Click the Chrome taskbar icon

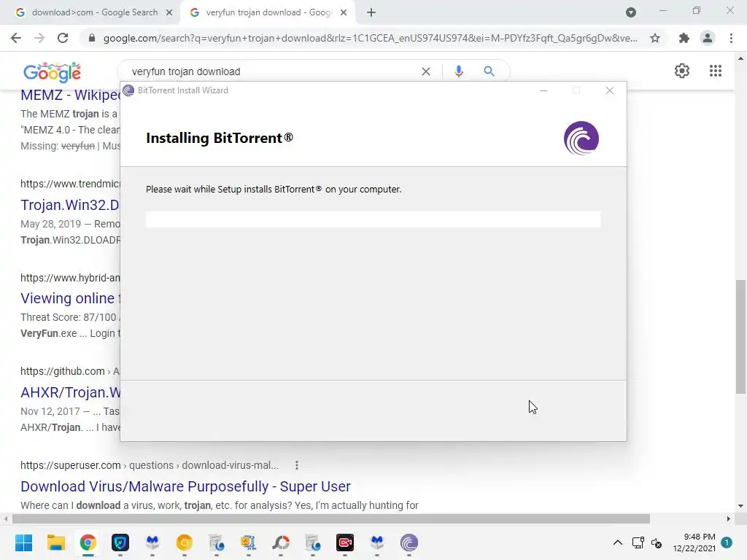coord(88,542)
